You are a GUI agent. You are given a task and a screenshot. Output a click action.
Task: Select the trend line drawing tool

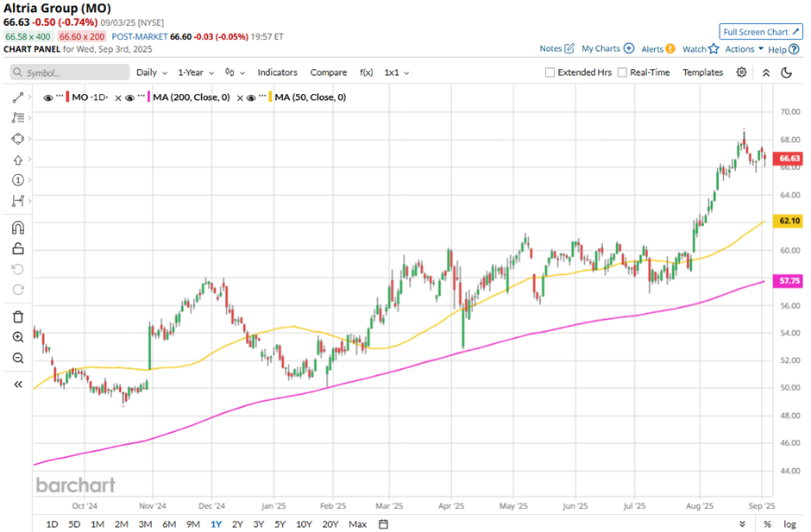[x=17, y=97]
